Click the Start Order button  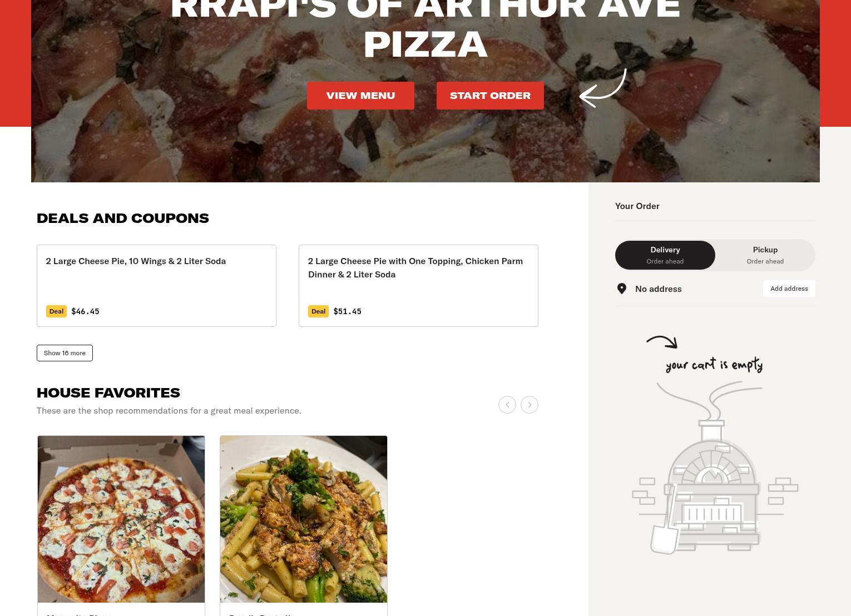tap(490, 96)
